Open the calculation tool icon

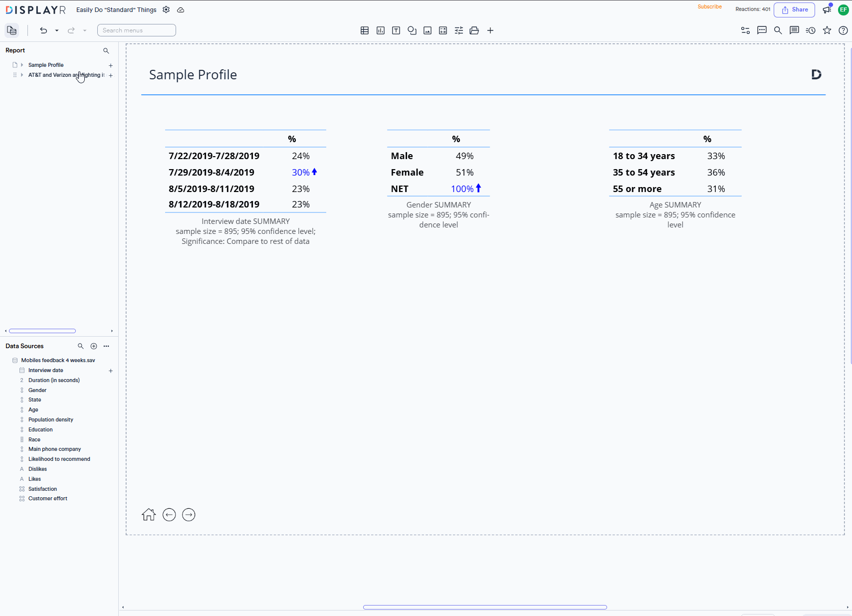tap(443, 30)
